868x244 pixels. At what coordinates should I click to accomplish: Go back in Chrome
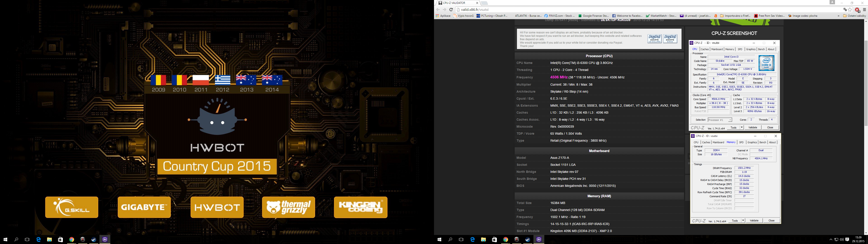(438, 10)
